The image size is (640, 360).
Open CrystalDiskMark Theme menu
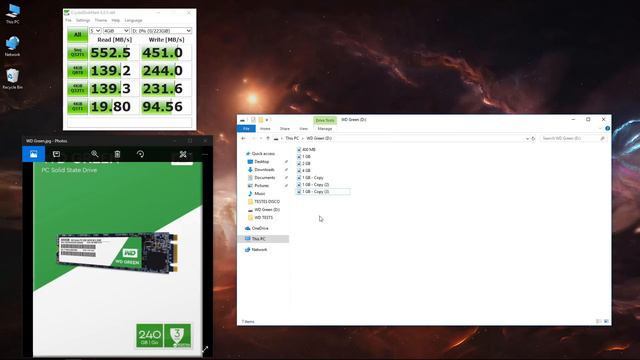(101, 20)
